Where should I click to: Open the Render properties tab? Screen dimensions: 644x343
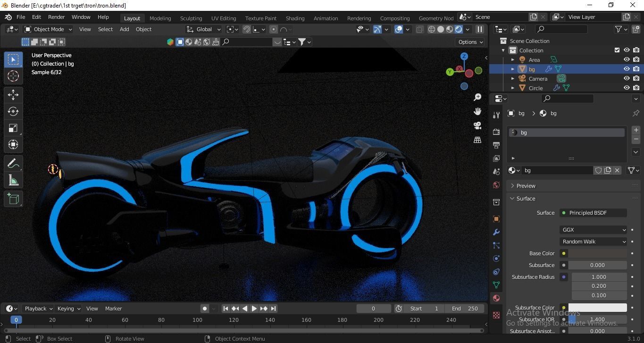coord(496,132)
